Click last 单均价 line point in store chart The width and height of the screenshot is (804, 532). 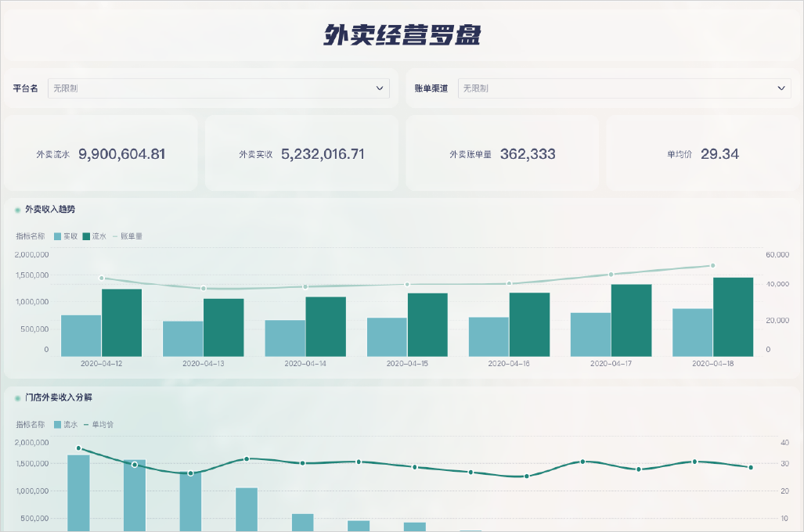point(750,468)
